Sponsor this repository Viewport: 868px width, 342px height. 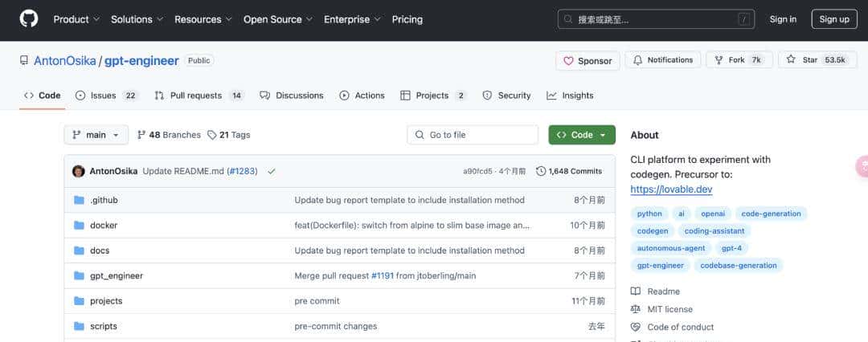pyautogui.click(x=588, y=61)
